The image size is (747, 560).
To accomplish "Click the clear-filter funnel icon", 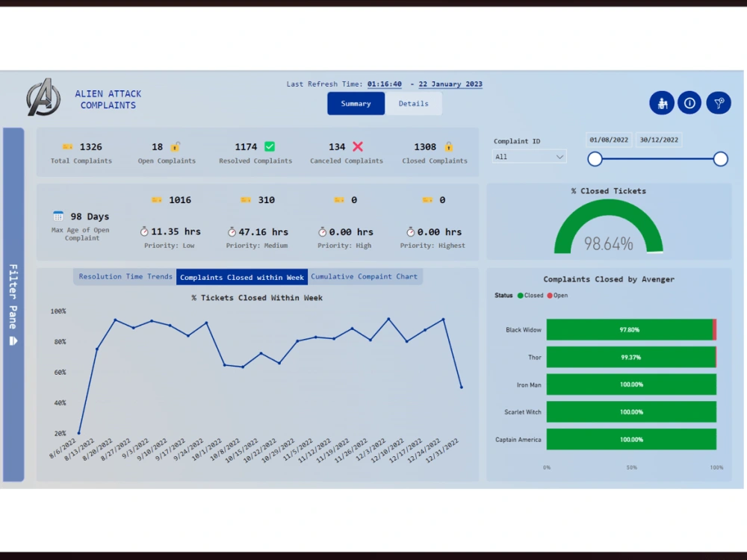I will click(717, 103).
